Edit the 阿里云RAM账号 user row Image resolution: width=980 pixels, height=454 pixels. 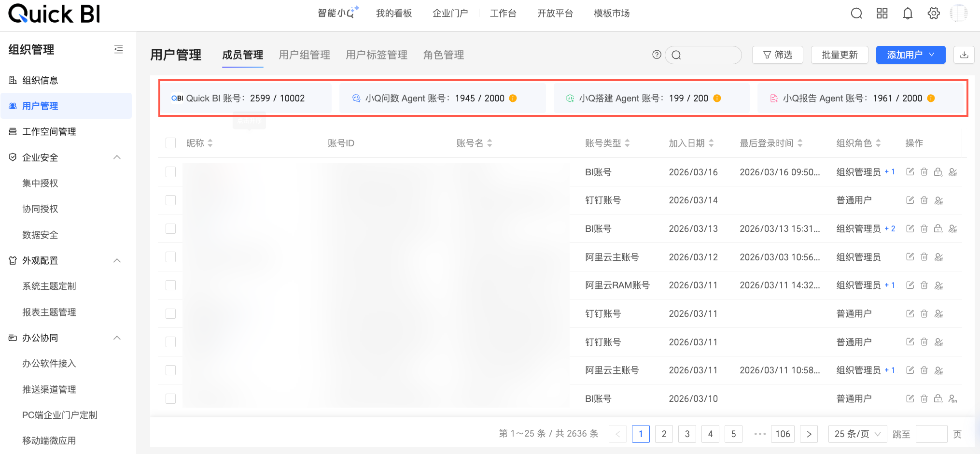[910, 285]
